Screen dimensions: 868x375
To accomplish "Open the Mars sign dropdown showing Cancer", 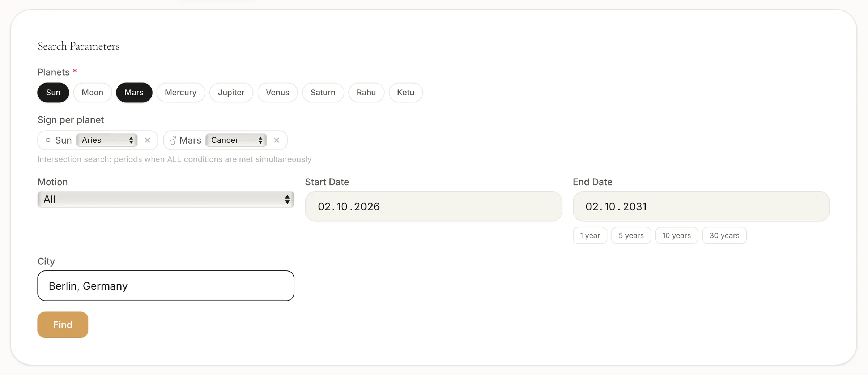I will [x=236, y=140].
